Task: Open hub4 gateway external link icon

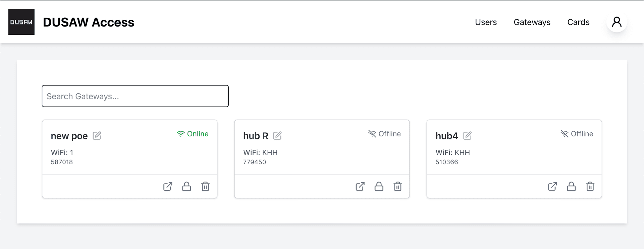Action: coord(552,187)
